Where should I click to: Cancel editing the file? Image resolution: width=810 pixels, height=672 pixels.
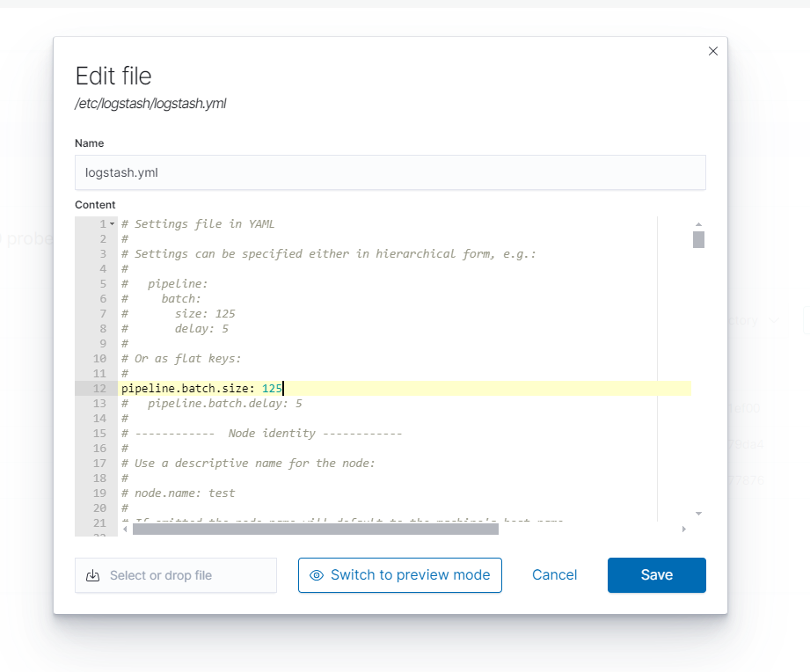554,575
